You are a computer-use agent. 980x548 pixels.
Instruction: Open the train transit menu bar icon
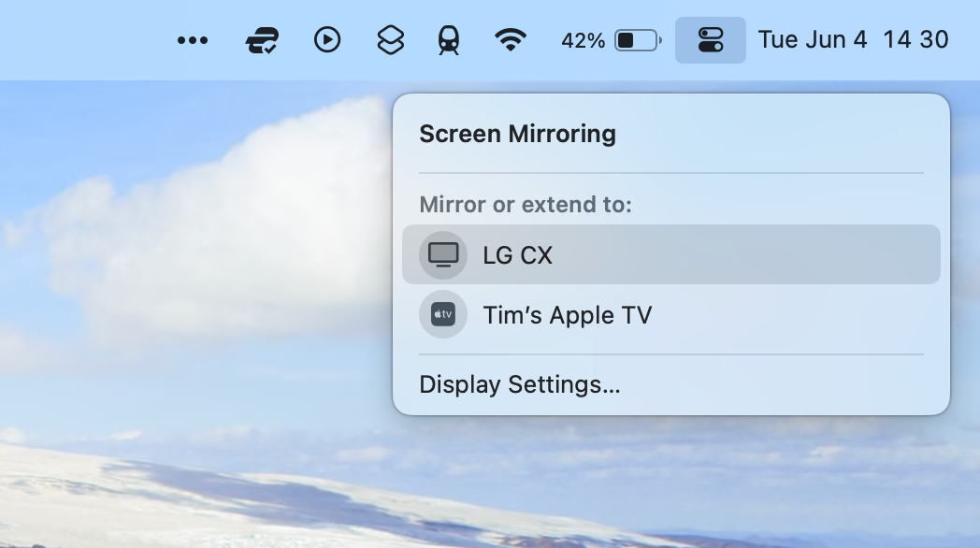point(447,39)
